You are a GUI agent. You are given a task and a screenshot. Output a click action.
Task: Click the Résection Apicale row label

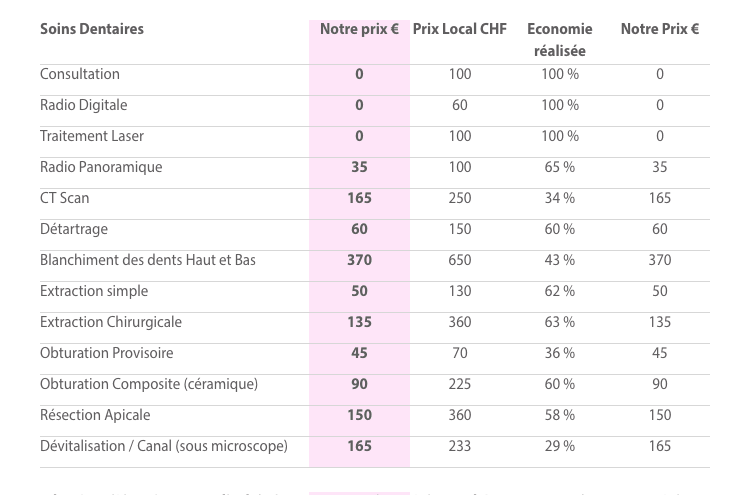click(95, 415)
